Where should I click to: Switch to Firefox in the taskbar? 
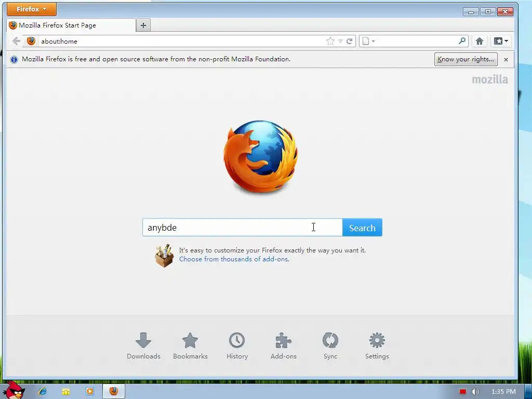pos(114,391)
